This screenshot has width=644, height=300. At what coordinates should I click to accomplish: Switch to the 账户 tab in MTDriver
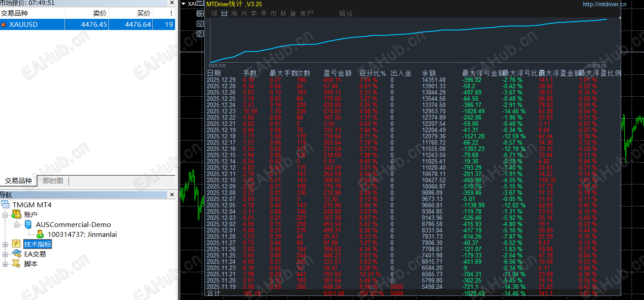tap(307, 13)
